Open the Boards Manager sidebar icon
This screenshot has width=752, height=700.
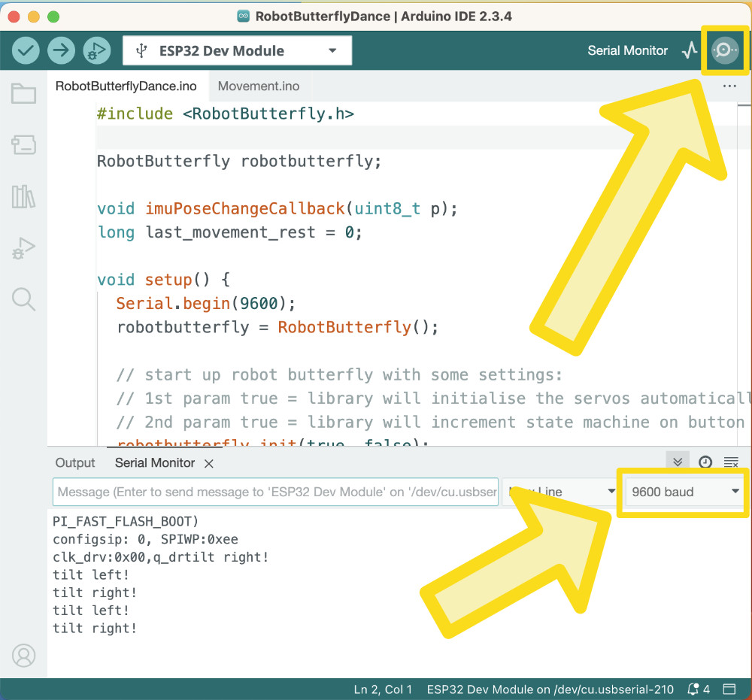point(23,144)
